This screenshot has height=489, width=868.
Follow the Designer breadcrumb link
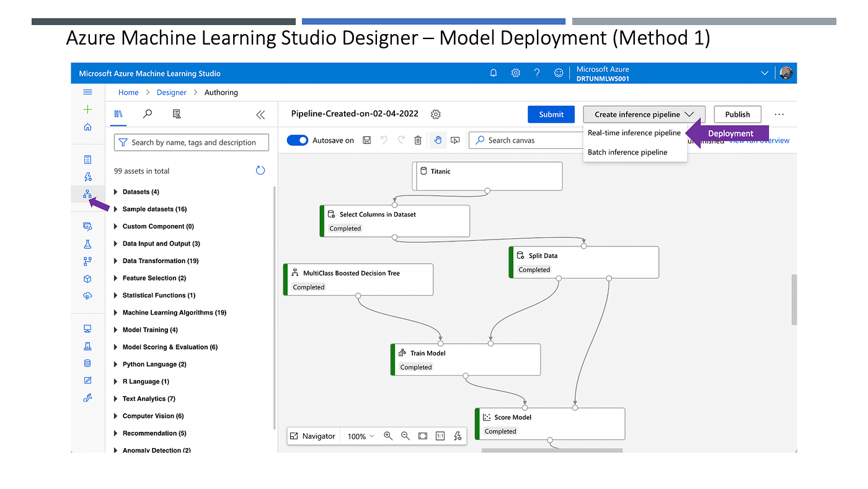tap(172, 92)
